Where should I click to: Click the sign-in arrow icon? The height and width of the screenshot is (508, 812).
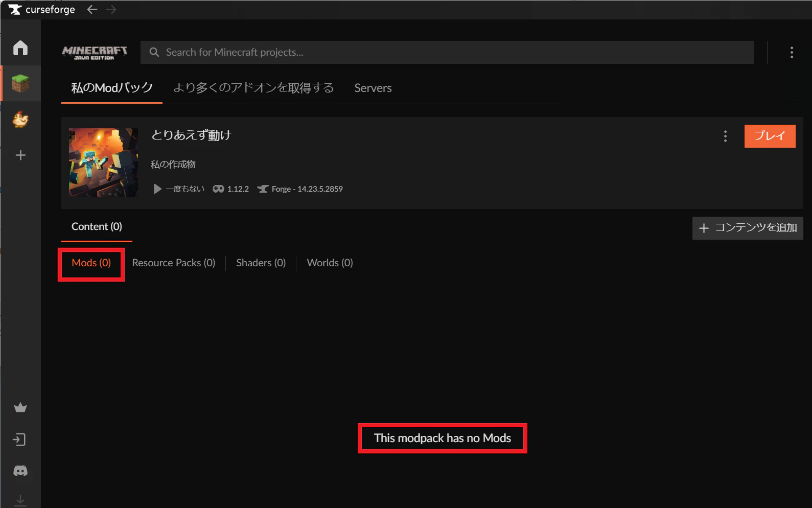[x=19, y=440]
